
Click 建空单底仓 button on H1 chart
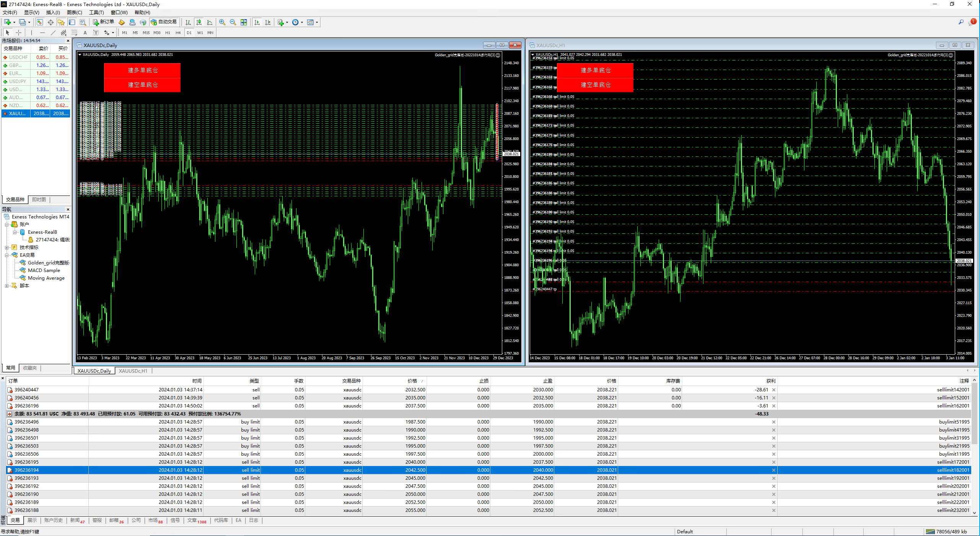tap(595, 85)
